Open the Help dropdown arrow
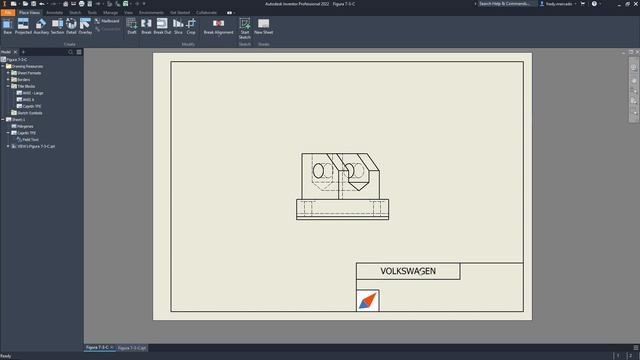Screen dimensions: 640x360 (600, 4)
